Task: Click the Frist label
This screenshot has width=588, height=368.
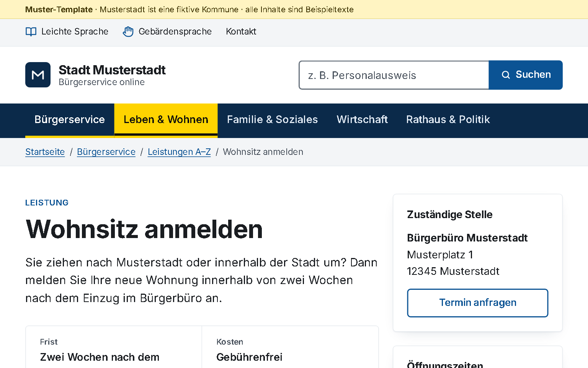Action: (49, 342)
